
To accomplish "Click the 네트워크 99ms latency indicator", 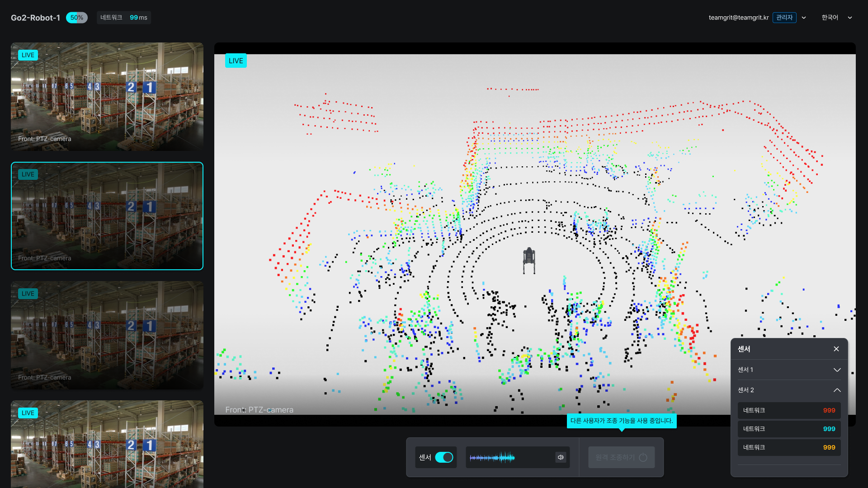I will point(123,18).
